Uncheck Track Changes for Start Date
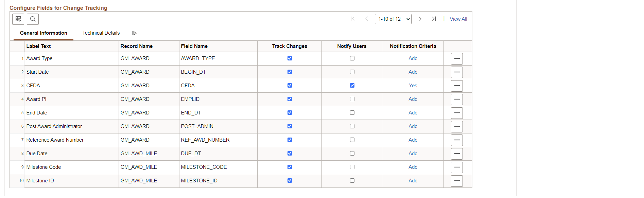This screenshot has height=198, width=644. pos(290,72)
